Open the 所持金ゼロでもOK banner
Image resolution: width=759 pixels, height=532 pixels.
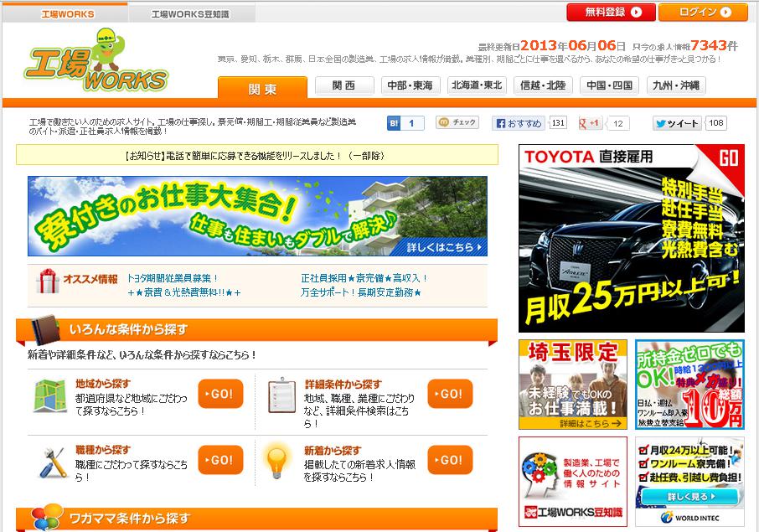point(689,385)
